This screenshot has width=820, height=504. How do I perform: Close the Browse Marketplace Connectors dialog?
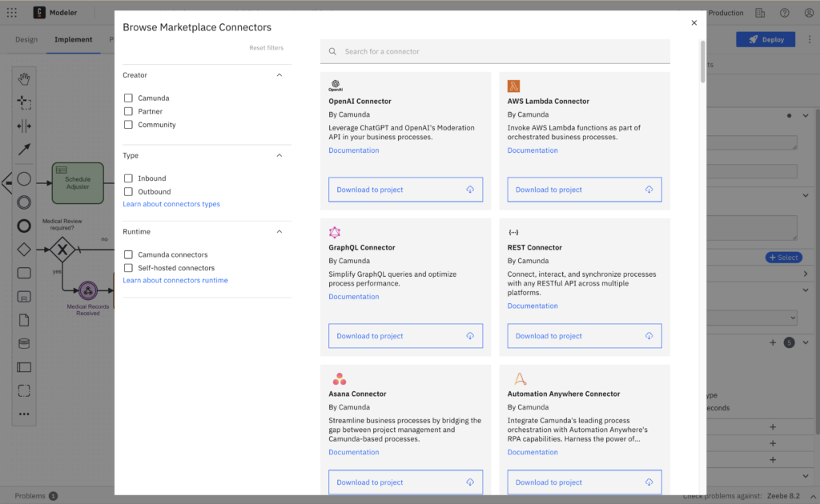point(694,23)
